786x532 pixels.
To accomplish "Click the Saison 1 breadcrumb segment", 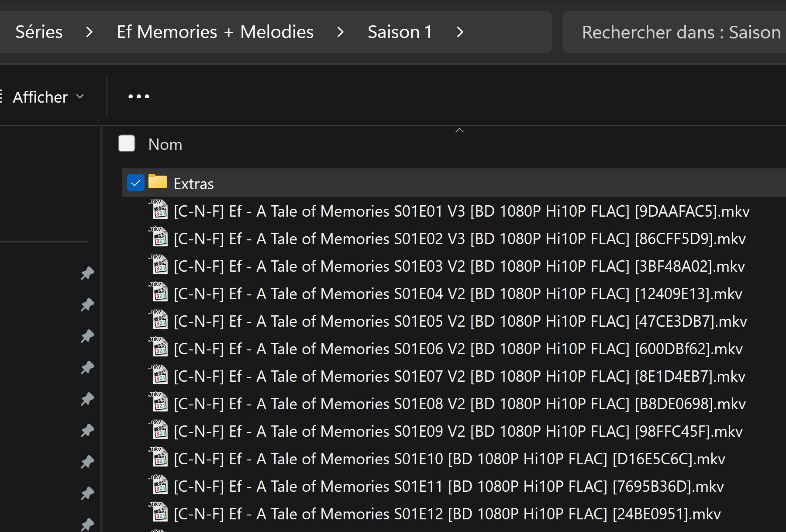I will [x=400, y=32].
